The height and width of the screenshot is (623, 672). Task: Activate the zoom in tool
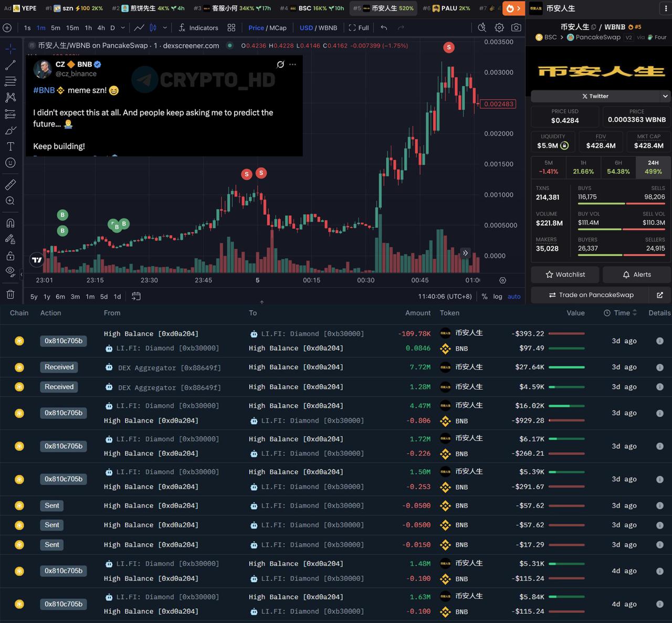(x=10, y=201)
